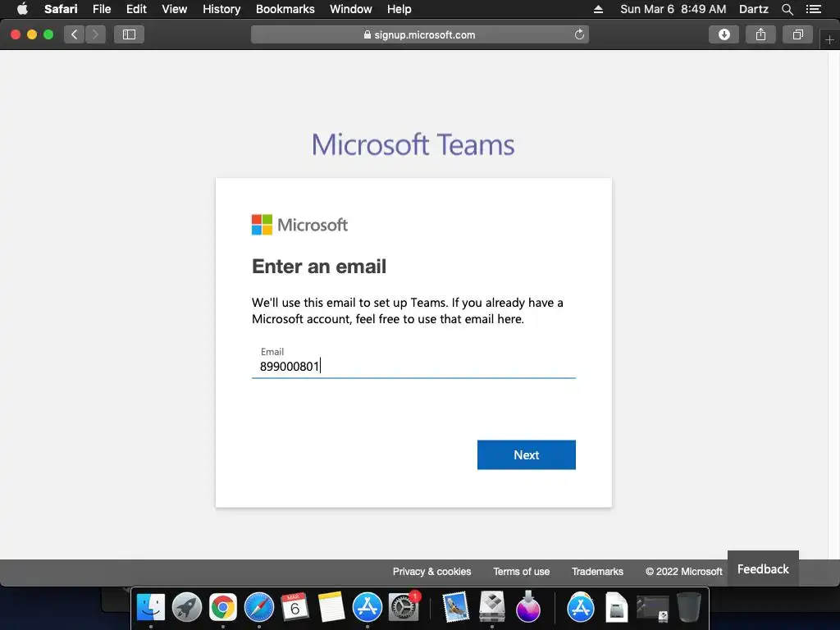
Task: Open the History menu
Action: [x=221, y=9]
